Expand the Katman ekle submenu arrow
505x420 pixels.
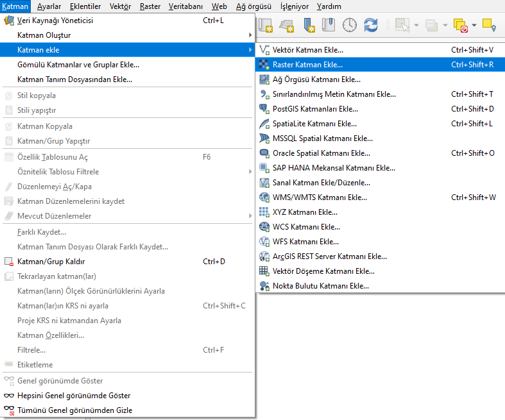click(x=250, y=50)
